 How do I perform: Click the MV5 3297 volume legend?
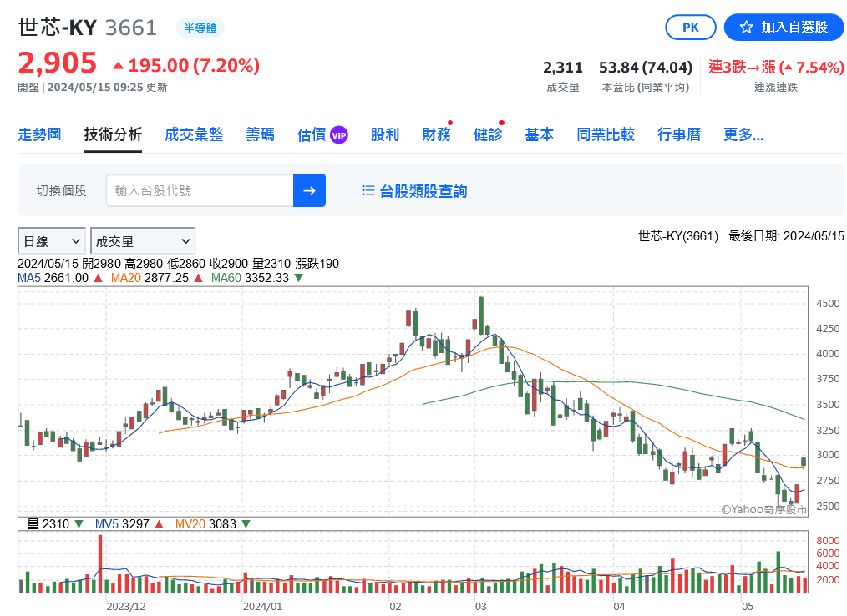coord(122,523)
